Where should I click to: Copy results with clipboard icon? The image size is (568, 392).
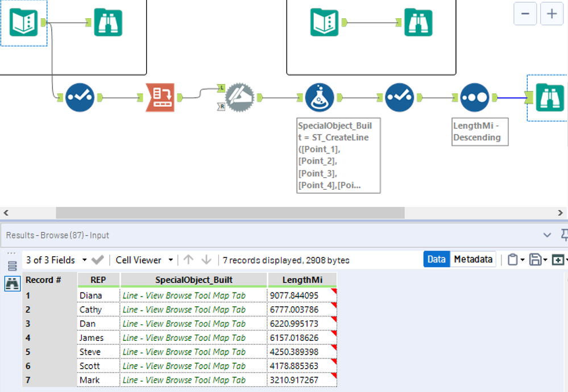(512, 260)
